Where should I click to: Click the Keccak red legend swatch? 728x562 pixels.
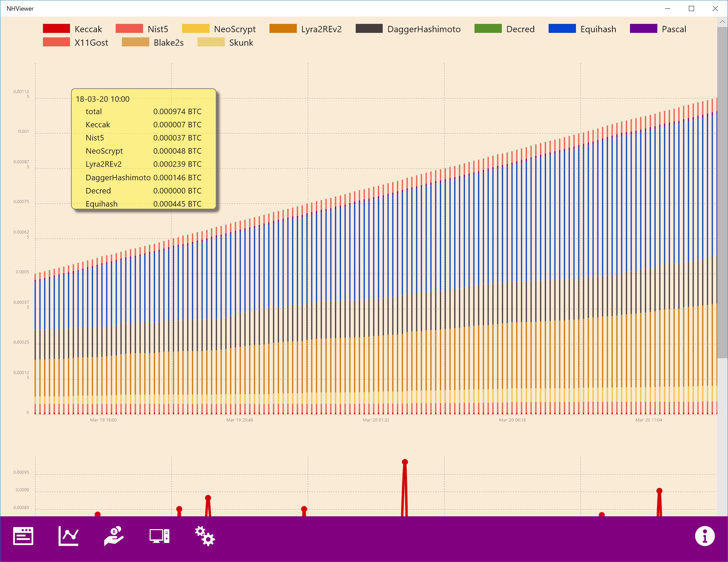pyautogui.click(x=56, y=29)
